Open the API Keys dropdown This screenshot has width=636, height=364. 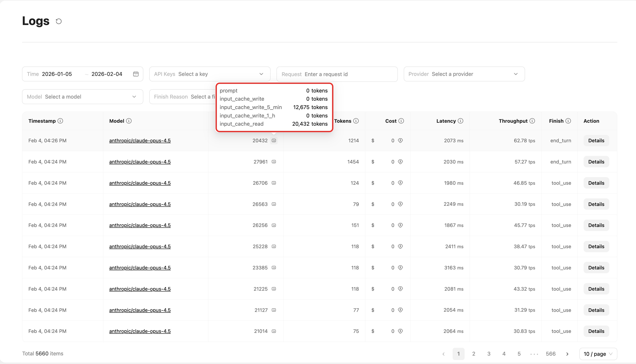(x=210, y=74)
